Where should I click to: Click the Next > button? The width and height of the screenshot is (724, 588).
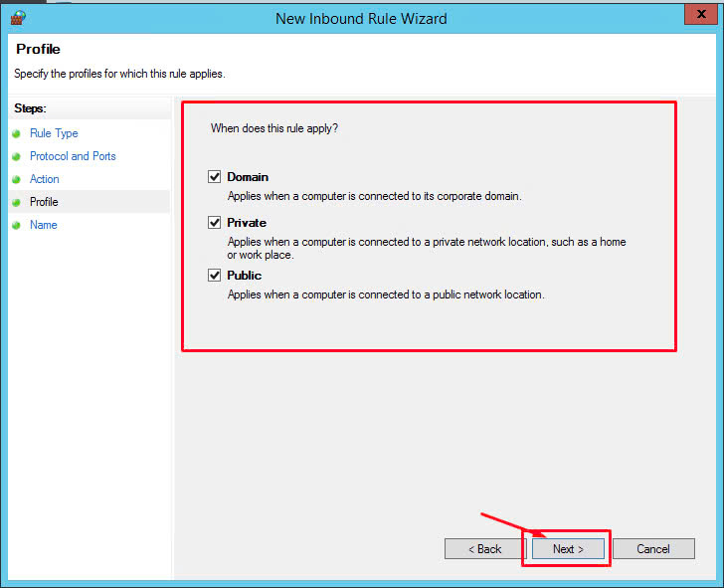point(568,549)
